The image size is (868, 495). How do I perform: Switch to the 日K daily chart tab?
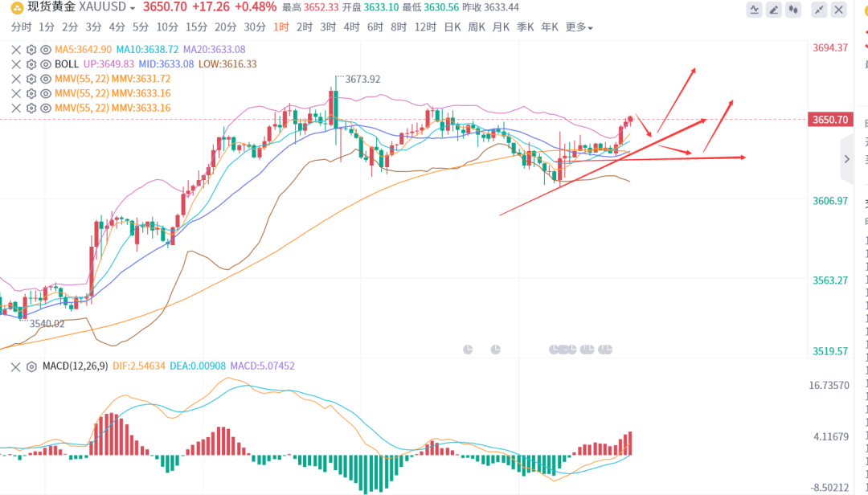coord(452,27)
